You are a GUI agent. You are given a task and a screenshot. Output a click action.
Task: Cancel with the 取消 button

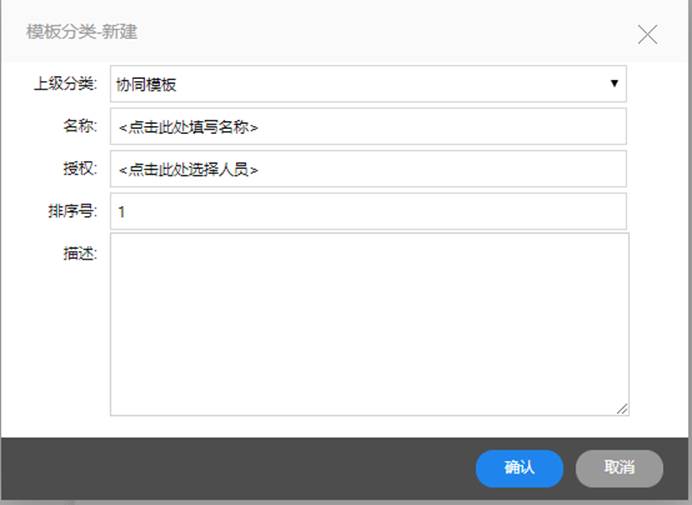(x=619, y=468)
